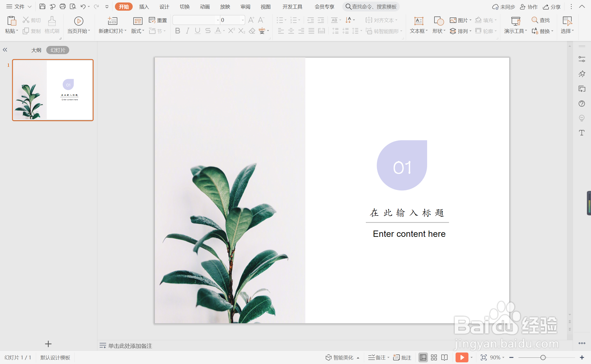Select slide 1 thumbnail

click(x=53, y=90)
